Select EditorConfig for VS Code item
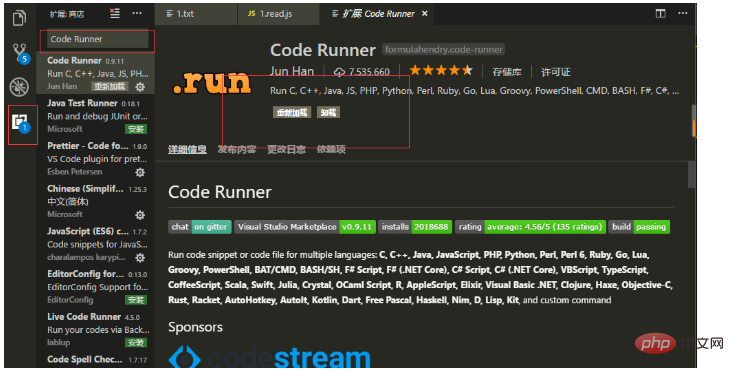 point(95,287)
